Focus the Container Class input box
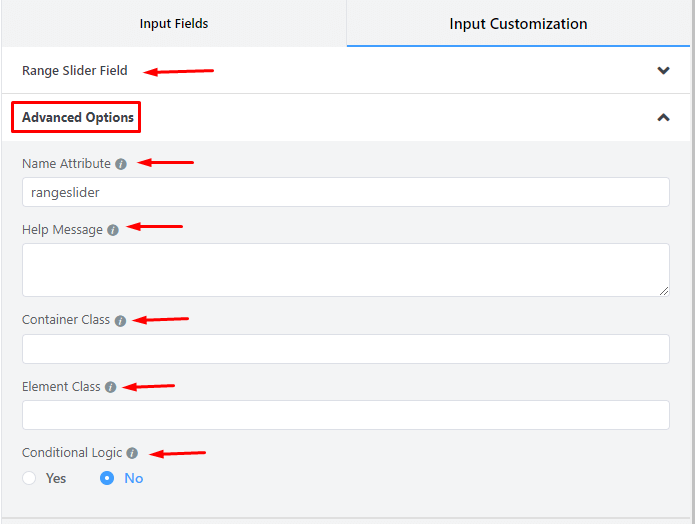695x524 pixels. click(345, 349)
